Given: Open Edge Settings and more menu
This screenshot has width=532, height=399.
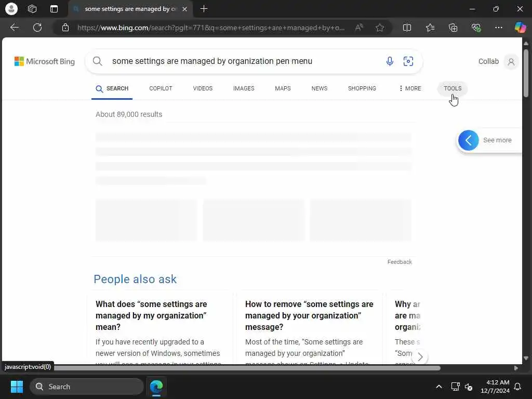Looking at the screenshot, I should tap(498, 28).
